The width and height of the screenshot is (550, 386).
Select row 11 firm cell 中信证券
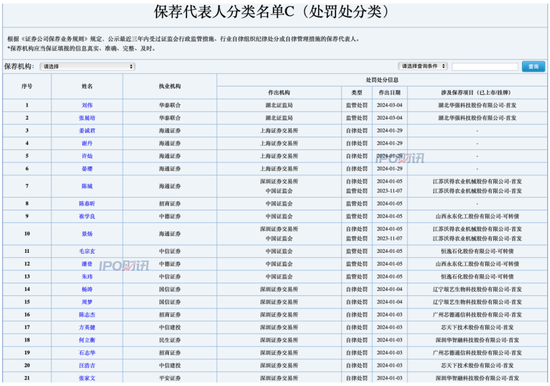170,251
